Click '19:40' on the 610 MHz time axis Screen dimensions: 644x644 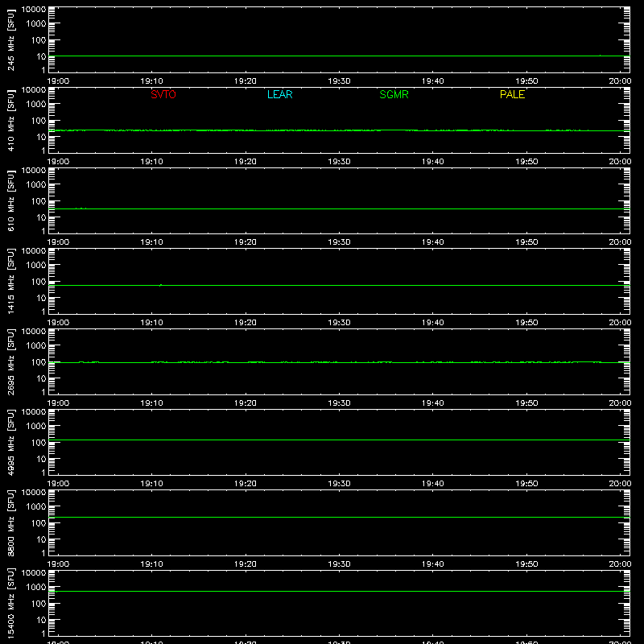(x=433, y=242)
